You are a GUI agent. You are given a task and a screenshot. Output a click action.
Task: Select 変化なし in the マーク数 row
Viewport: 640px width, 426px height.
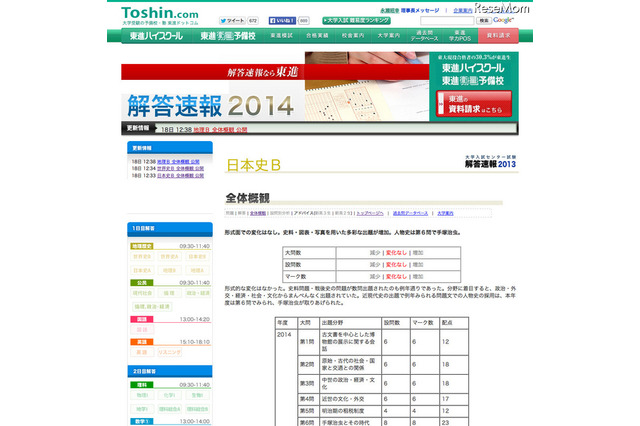pyautogui.click(x=396, y=277)
